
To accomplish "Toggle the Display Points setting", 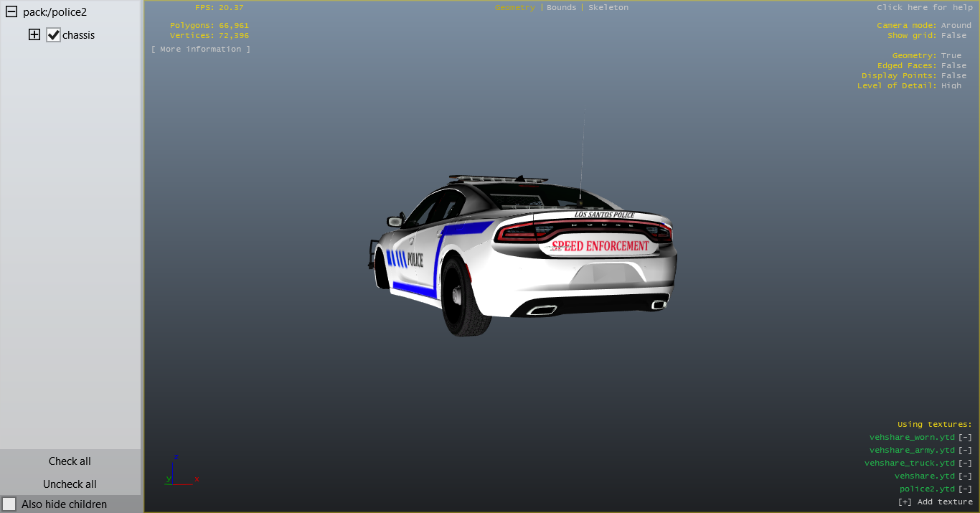I will click(x=953, y=75).
